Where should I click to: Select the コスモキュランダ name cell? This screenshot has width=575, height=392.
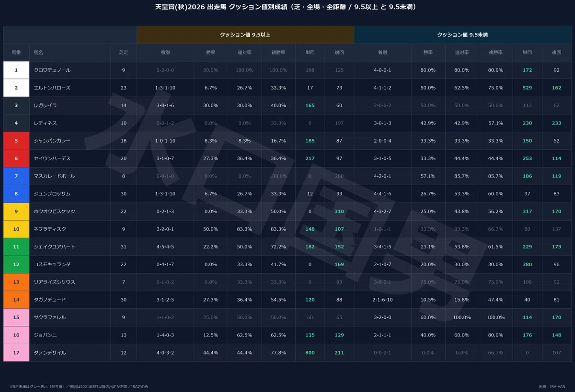pos(52,265)
